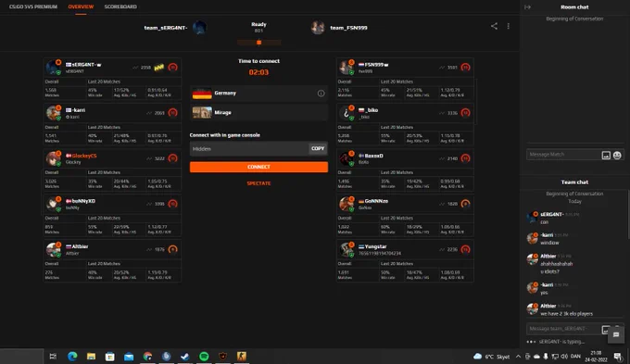Click image attach icon in Room chat
Viewport: 630px width, 364px height.
606,155
